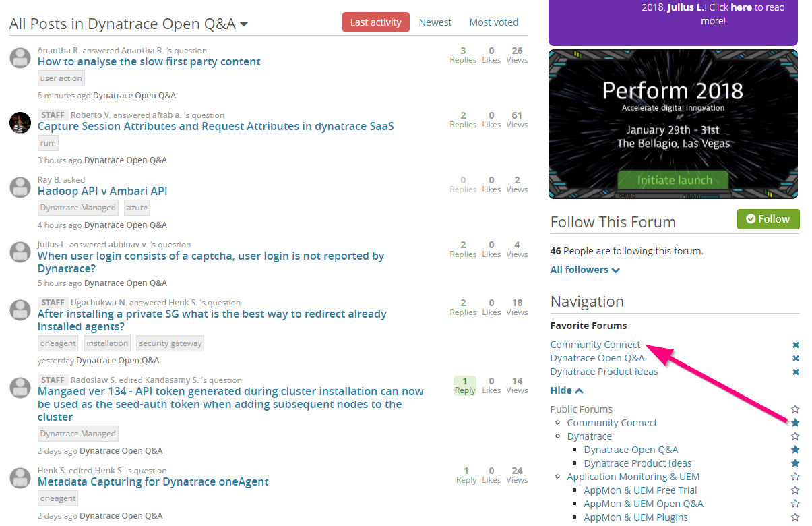Star the AppMon & UEM Free Trial forum
Screen dimensions: 812x526
pyautogui.click(x=795, y=490)
